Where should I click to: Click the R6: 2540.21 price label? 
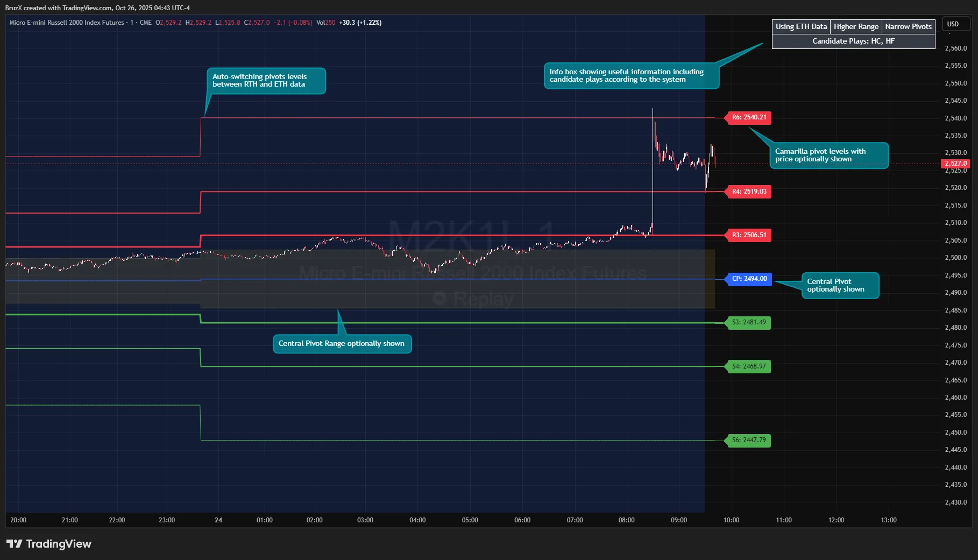click(x=749, y=117)
